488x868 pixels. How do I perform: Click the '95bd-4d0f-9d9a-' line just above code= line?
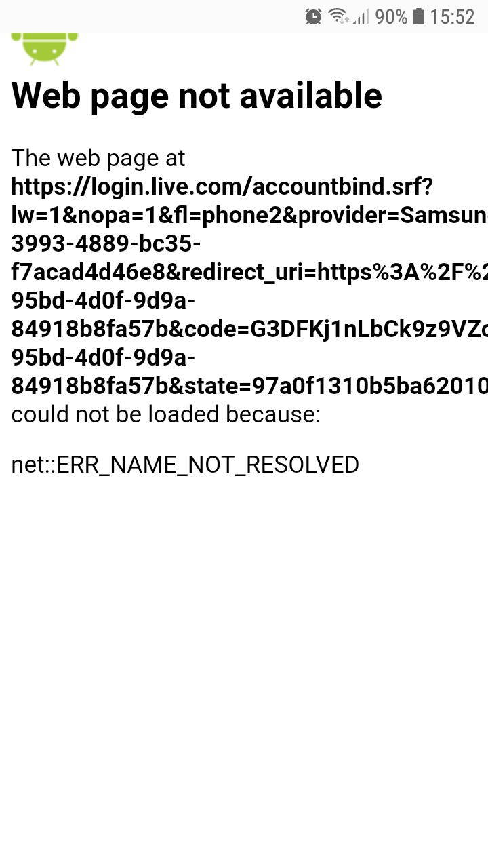click(104, 300)
